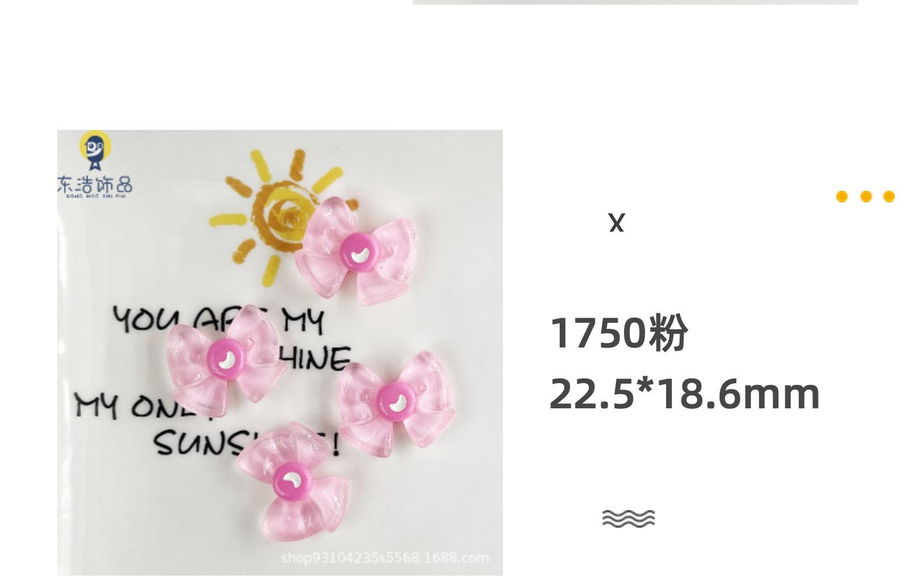
Task: Click the small x mark
Action: 616,223
